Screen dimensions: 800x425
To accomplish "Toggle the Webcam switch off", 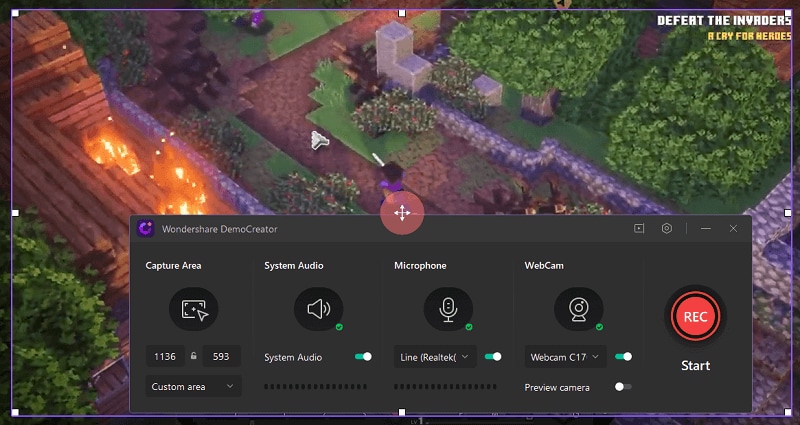I will tap(623, 357).
